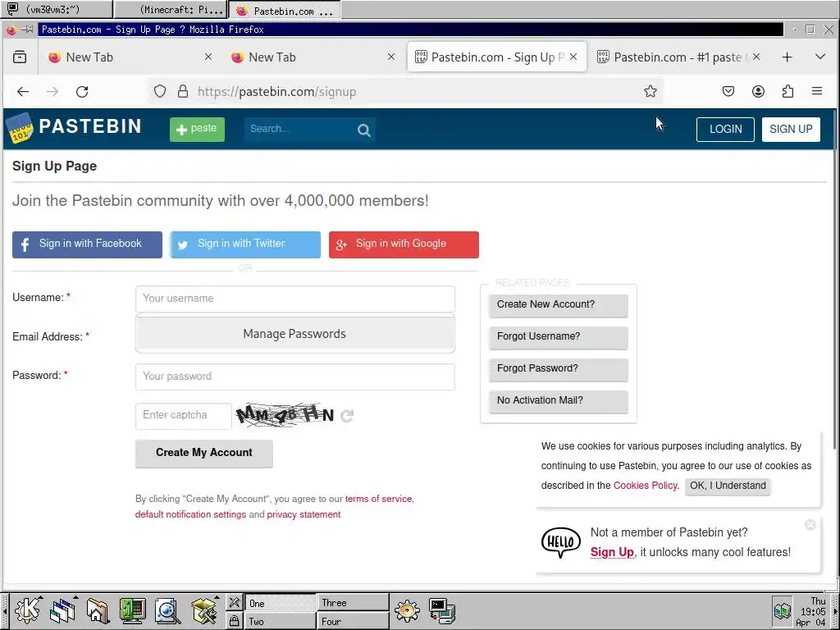Open the Firefox account icon
This screenshot has height=630, width=840.
tap(758, 92)
